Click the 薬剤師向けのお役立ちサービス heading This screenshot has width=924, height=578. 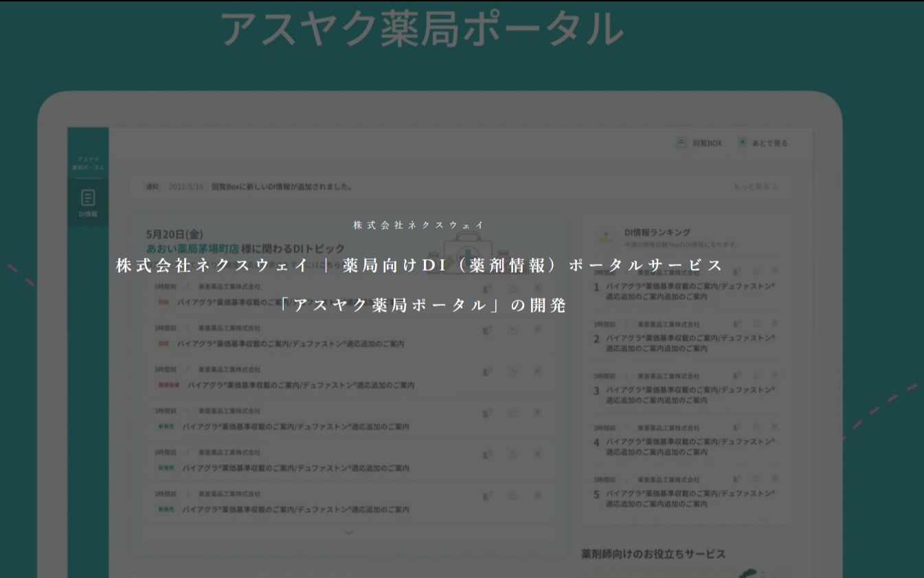653,554
